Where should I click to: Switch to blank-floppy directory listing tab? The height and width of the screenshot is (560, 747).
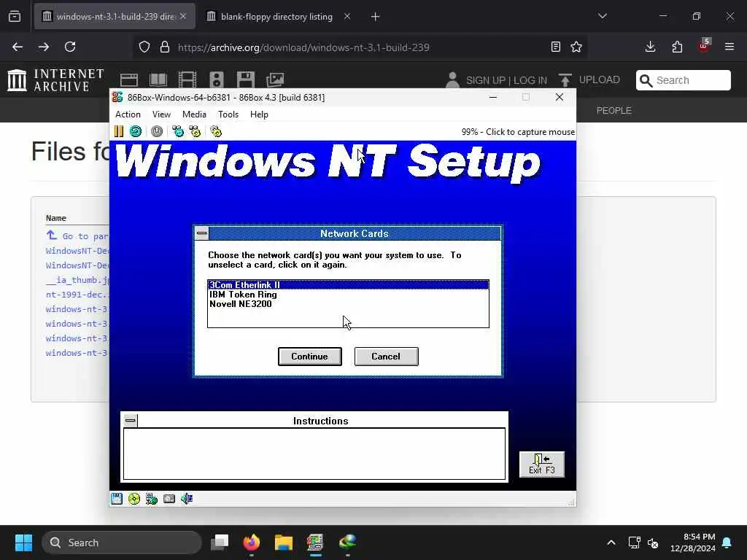276,17
